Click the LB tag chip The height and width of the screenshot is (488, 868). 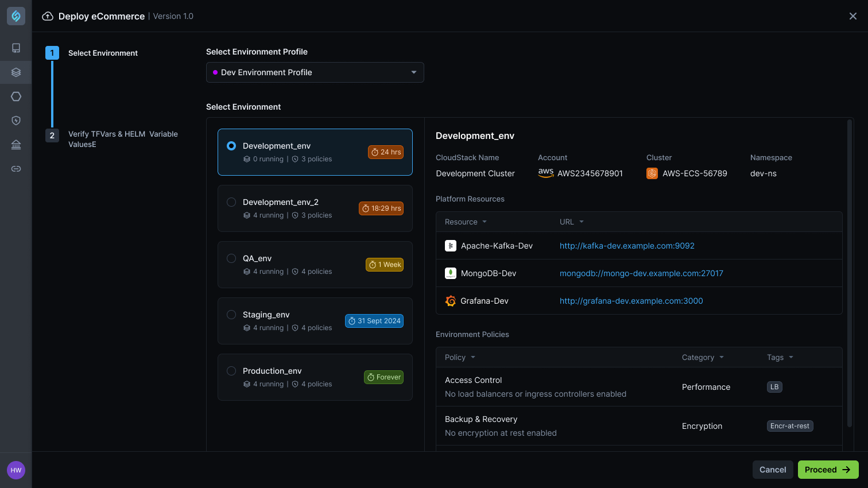[774, 387]
